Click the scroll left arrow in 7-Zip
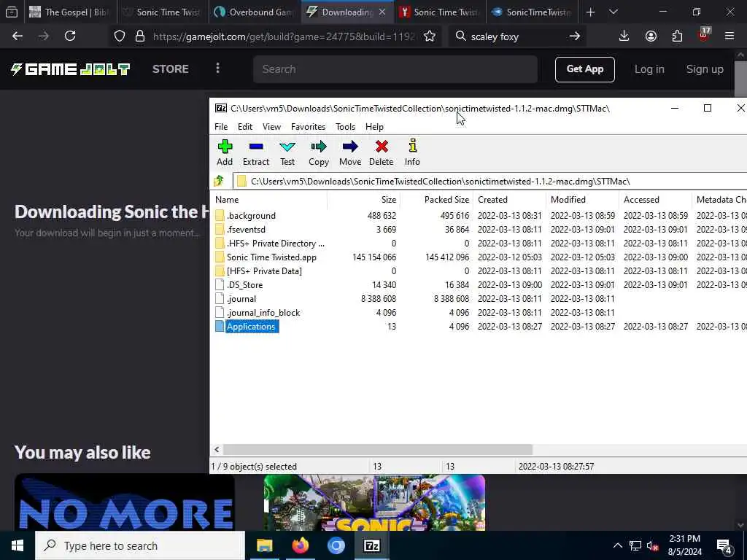 217,449
